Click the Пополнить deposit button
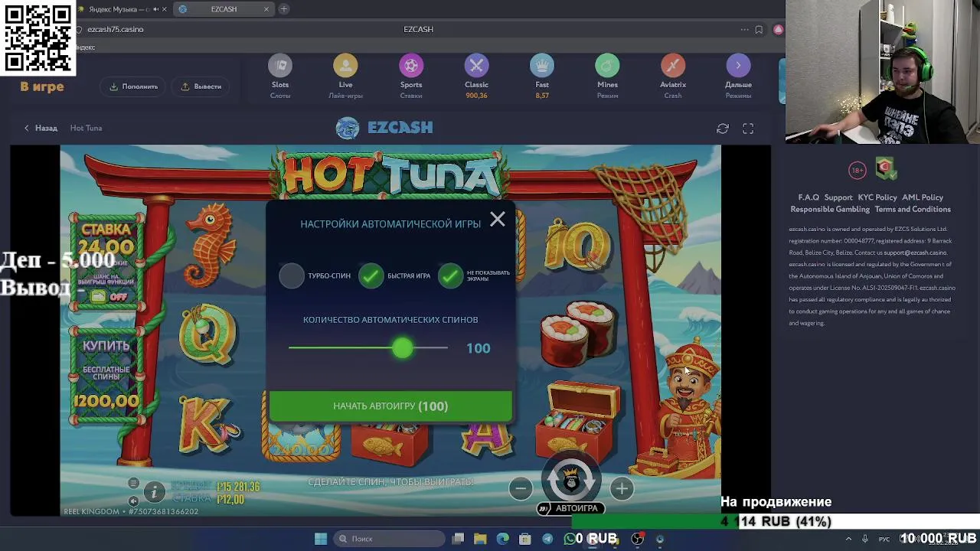980x551 pixels. coord(133,86)
